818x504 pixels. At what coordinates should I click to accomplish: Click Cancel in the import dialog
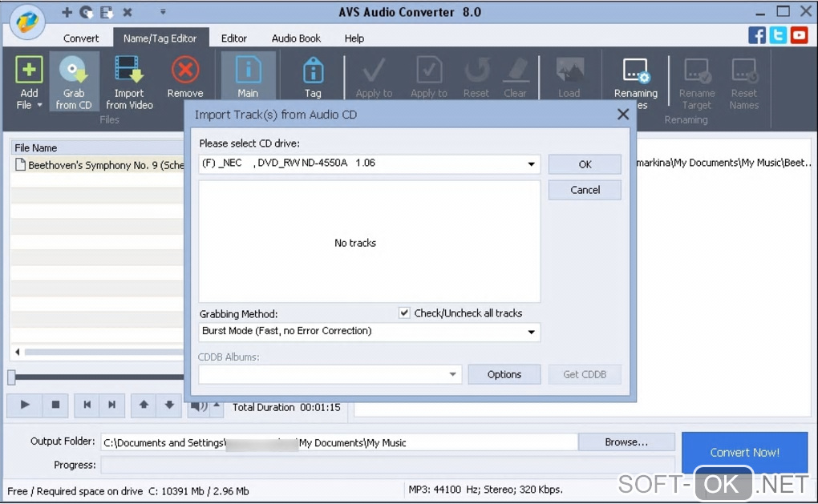585,190
